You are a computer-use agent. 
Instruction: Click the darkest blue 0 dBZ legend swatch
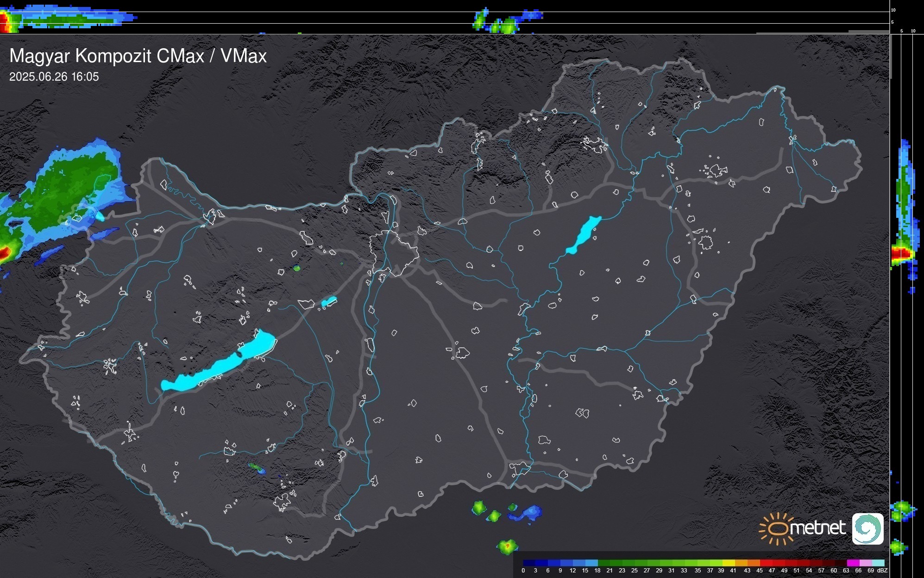[x=529, y=563]
